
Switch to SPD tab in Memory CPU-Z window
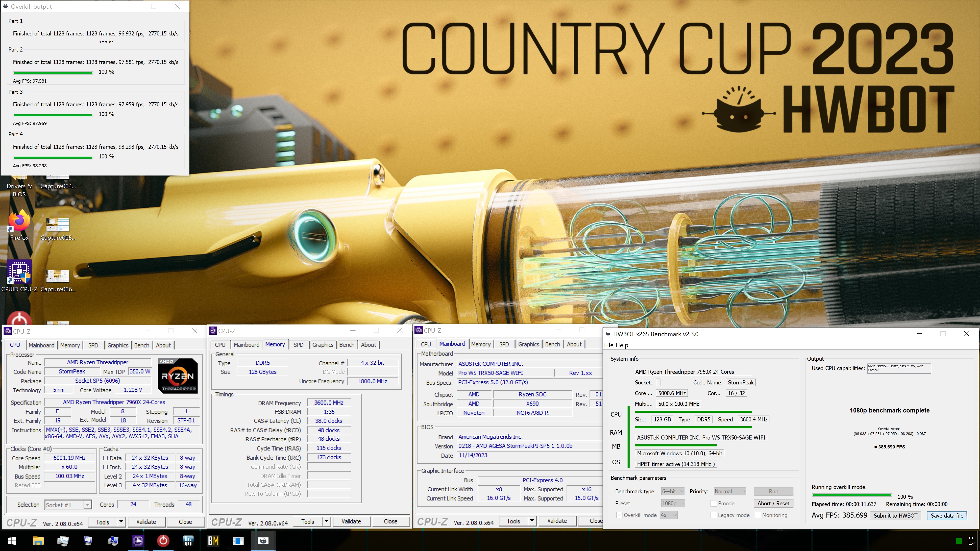298,345
